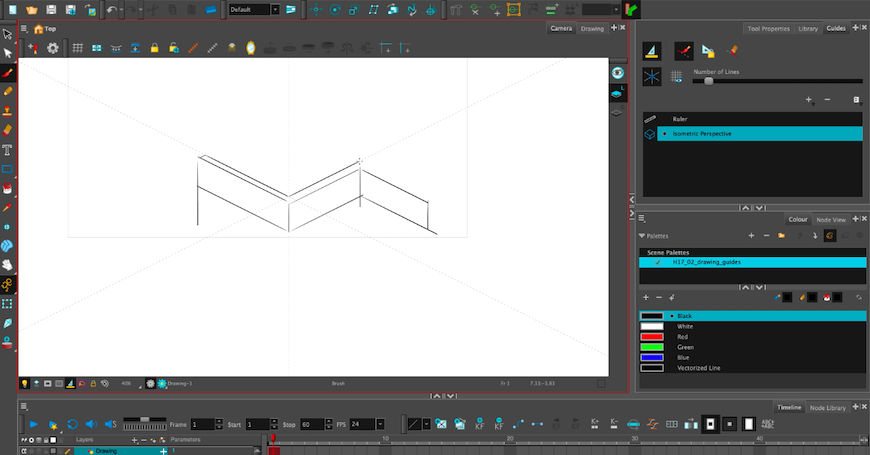Click the Stop frame input field
Screen dimensions: 870x455
point(312,424)
